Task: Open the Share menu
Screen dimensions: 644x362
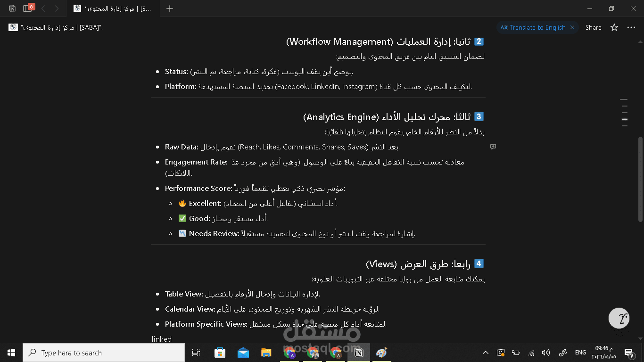Action: [x=594, y=27]
